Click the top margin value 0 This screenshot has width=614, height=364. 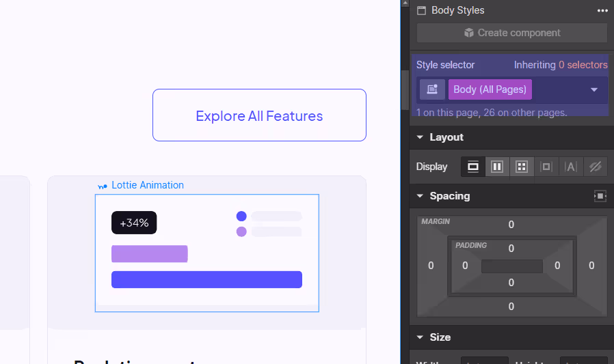coord(511,225)
